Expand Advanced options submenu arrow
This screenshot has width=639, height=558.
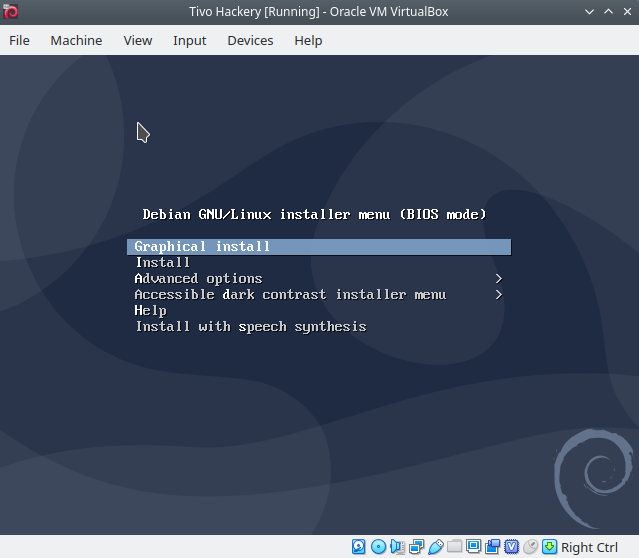[499, 279]
